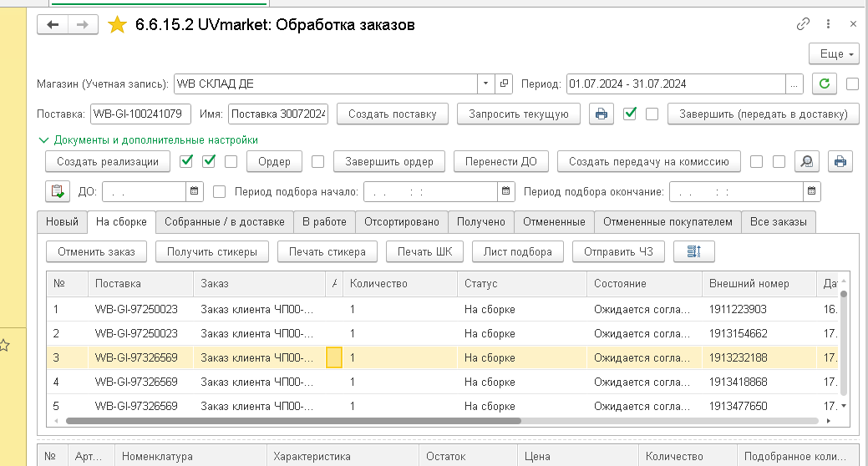Click the sort settings icon after Отправить ЧЗ
The width and height of the screenshot is (868, 466).
point(693,252)
